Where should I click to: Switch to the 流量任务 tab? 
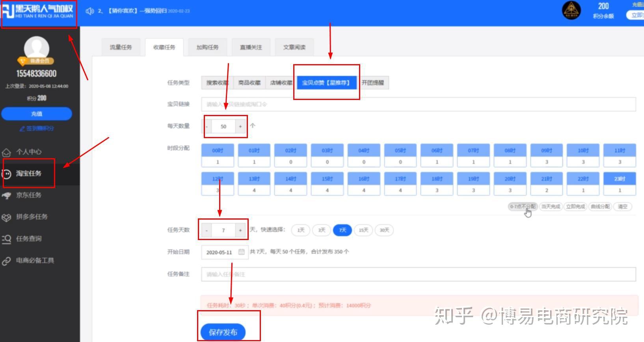coord(121,47)
